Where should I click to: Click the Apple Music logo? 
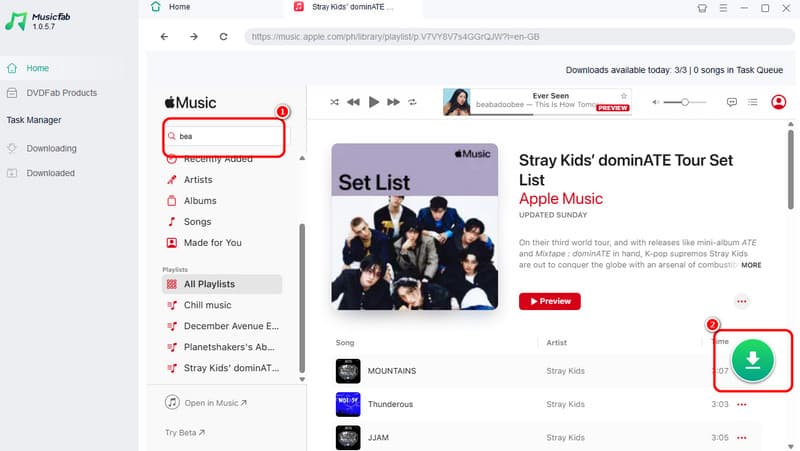tap(190, 103)
